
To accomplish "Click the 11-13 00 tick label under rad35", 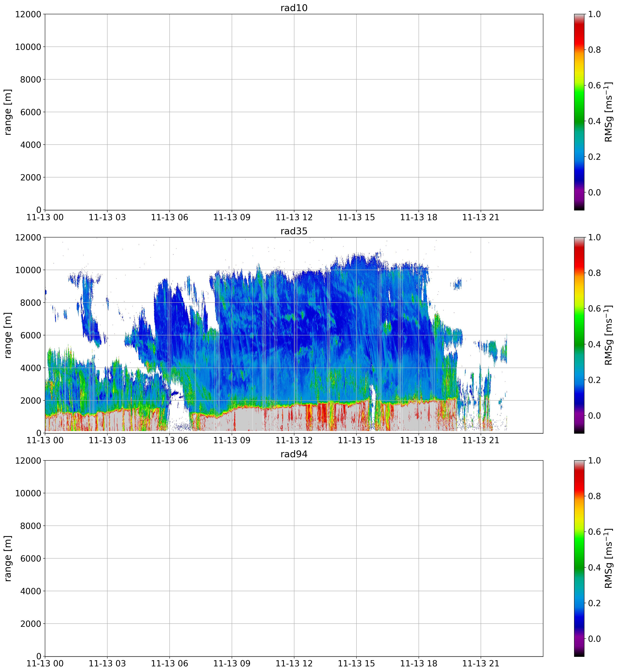I will point(45,440).
